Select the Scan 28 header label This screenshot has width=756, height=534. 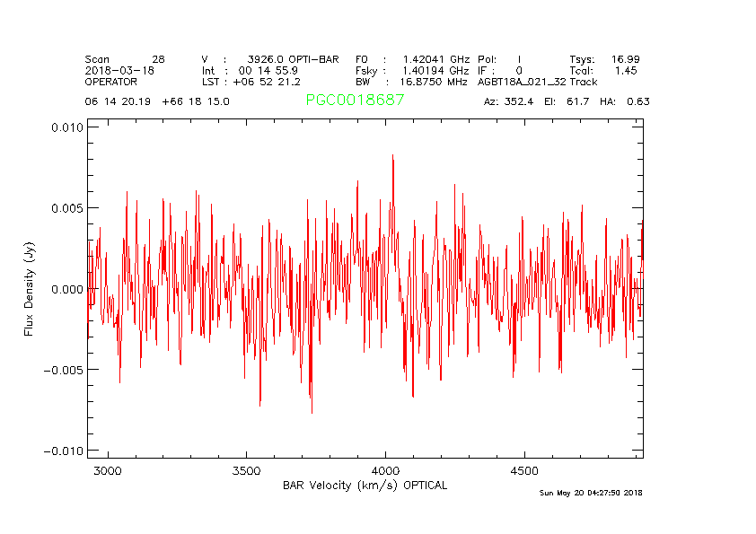(x=125, y=59)
